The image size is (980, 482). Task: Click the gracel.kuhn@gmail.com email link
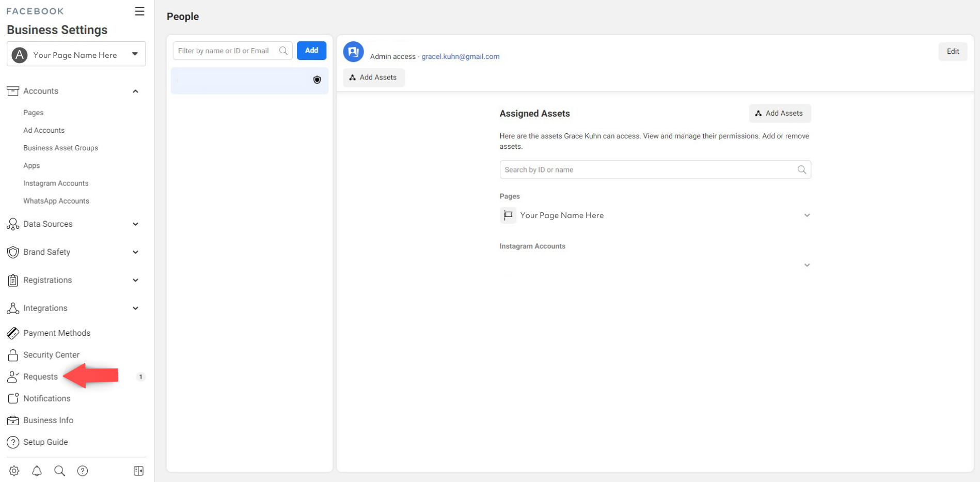click(x=461, y=56)
